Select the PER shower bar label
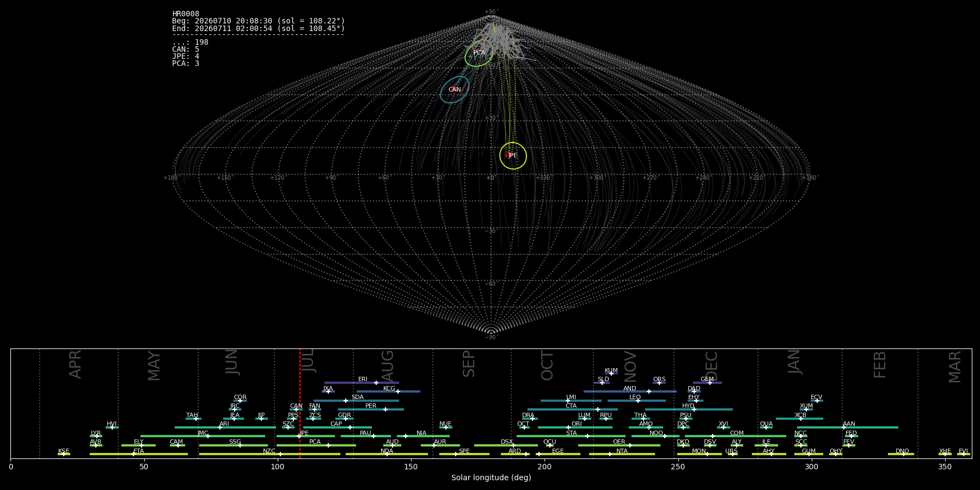The height and width of the screenshot is (490, 980). pos(371,406)
